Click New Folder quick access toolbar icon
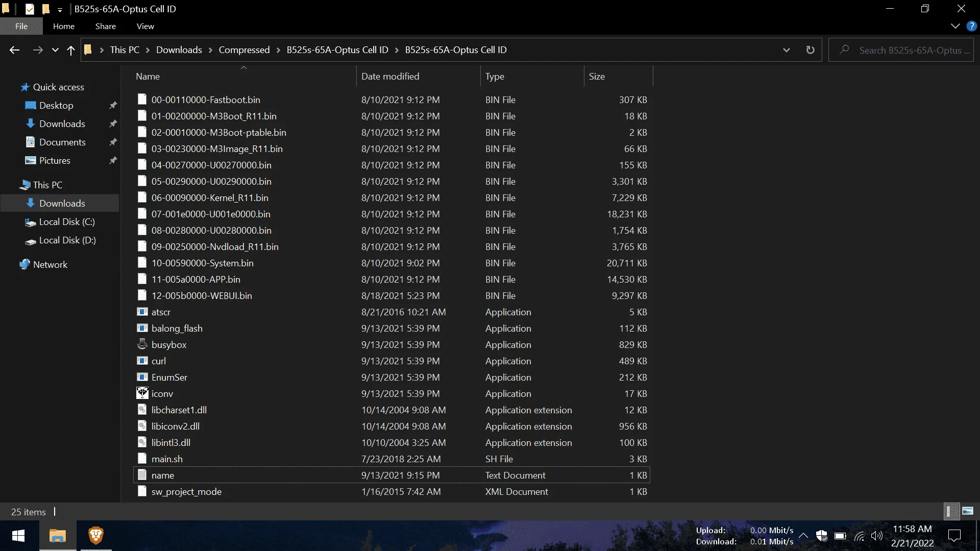 pos(46,9)
